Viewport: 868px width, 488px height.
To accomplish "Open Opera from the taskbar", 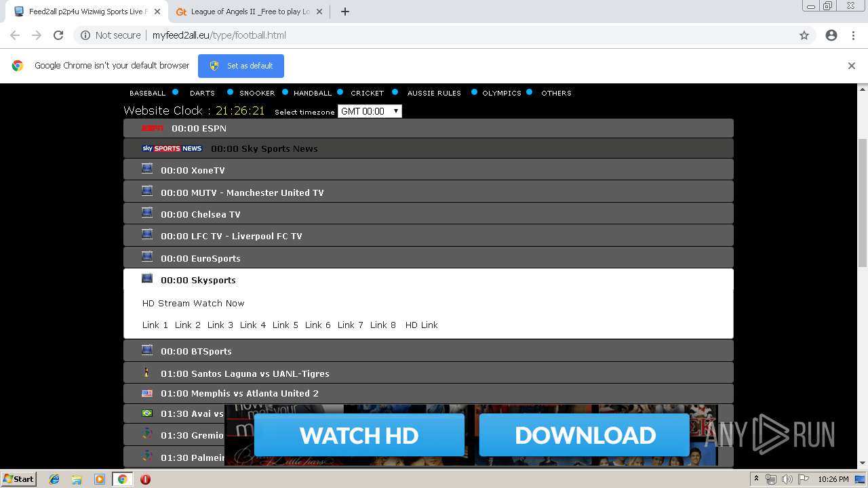I will [145, 479].
